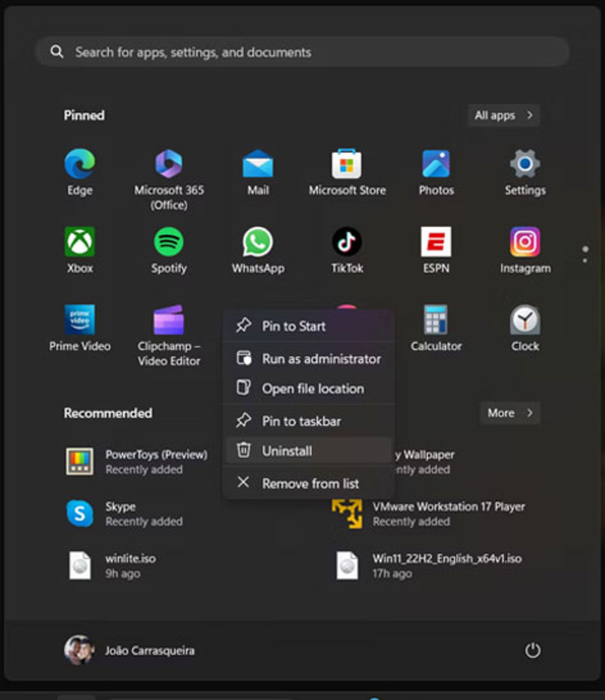The image size is (605, 700).
Task: Open VMware Workstation 17 Player
Action: point(428,513)
